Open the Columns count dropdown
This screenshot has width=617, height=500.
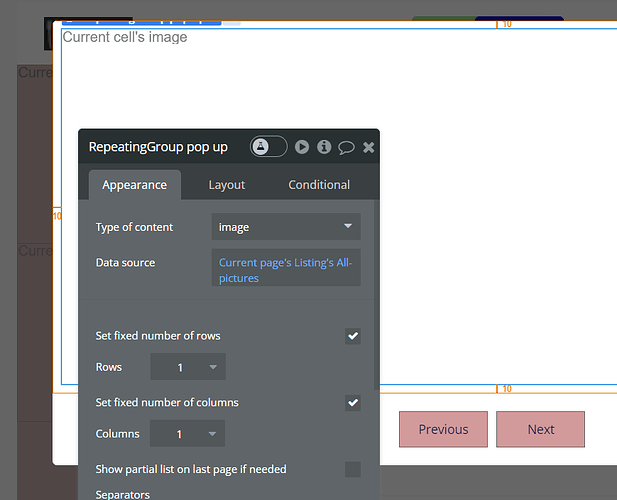click(187, 434)
